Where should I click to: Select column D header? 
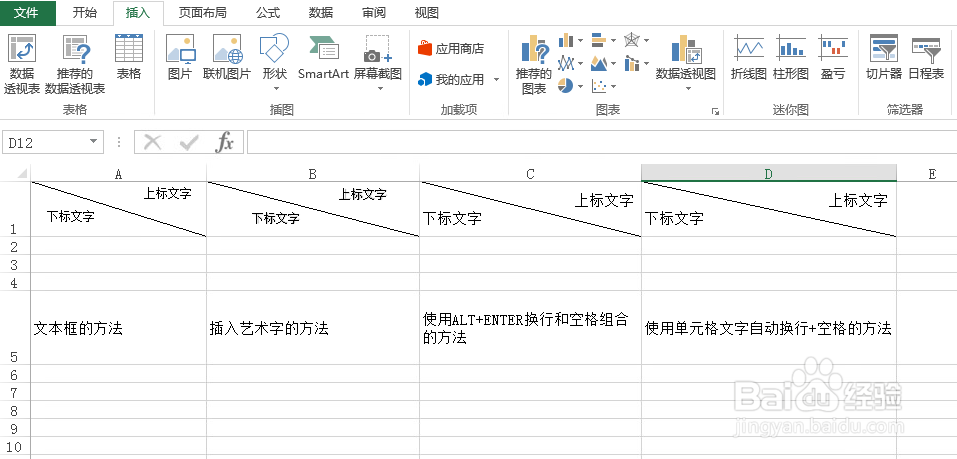tap(769, 174)
